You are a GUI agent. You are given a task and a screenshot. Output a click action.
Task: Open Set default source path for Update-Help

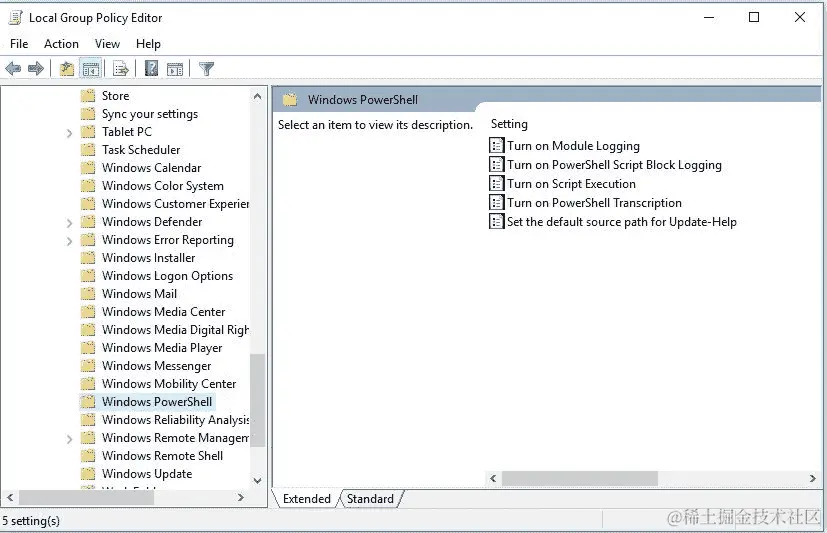point(622,221)
